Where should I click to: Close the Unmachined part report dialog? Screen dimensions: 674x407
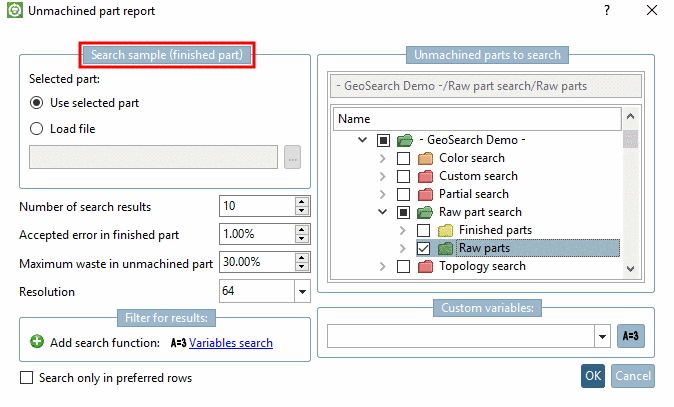(x=652, y=10)
